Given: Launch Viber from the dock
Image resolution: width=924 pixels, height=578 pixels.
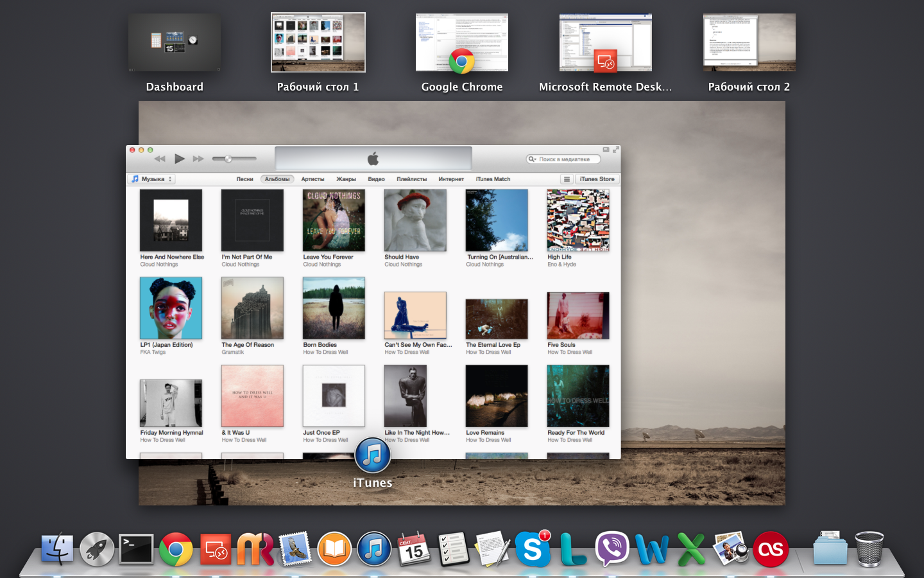Looking at the screenshot, I should pos(612,550).
